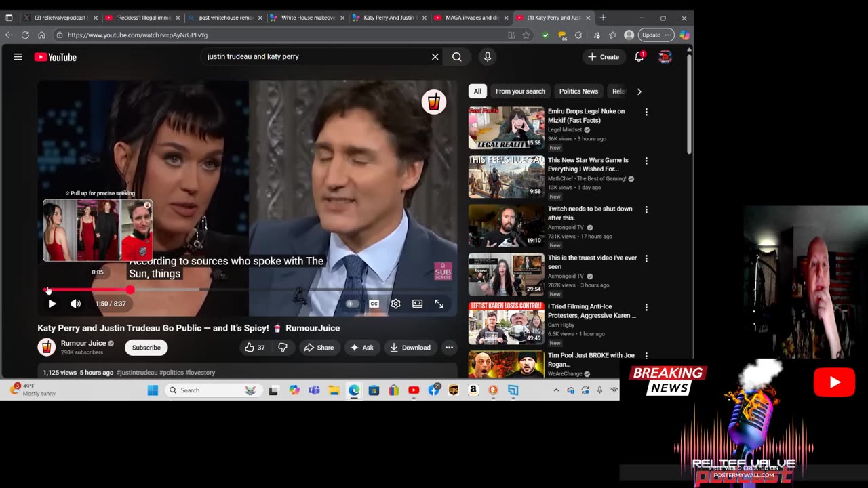Go to the YouTube home logo
This screenshot has height=488, width=868.
click(x=56, y=57)
